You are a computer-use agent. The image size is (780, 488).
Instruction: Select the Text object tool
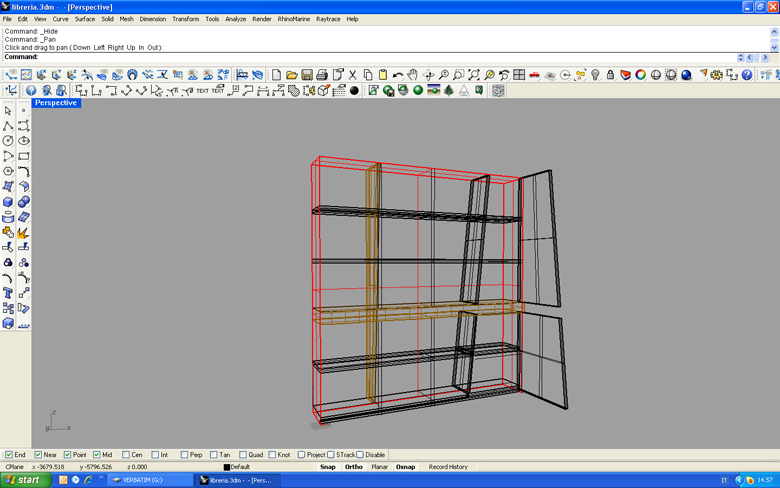8,293
